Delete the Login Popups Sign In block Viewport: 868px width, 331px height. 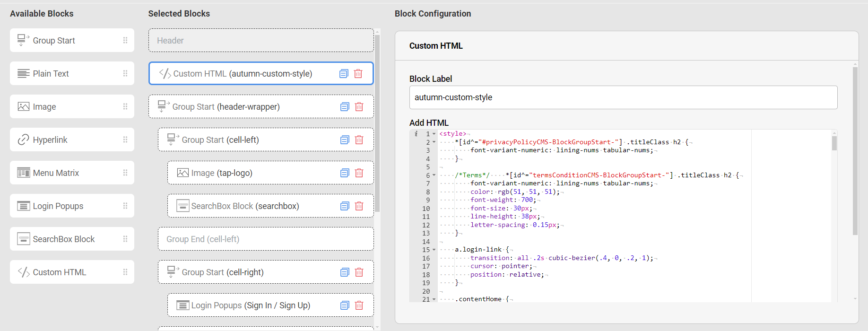pos(359,305)
